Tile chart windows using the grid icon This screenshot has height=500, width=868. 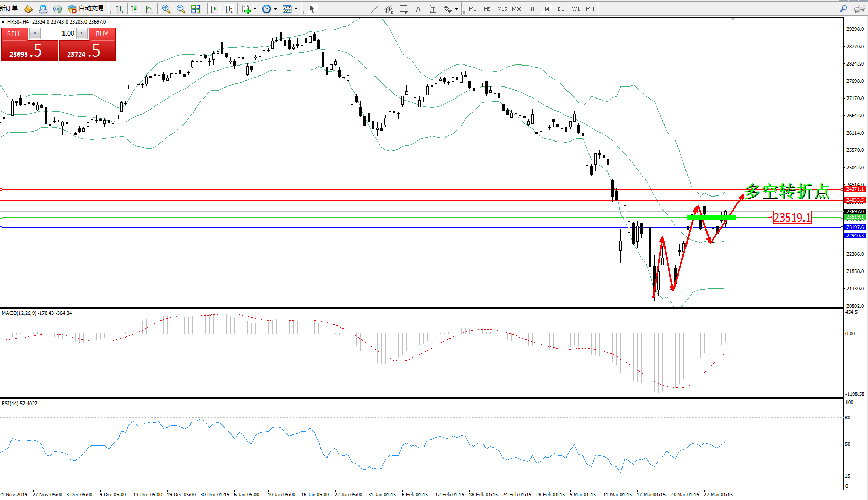pos(196,9)
